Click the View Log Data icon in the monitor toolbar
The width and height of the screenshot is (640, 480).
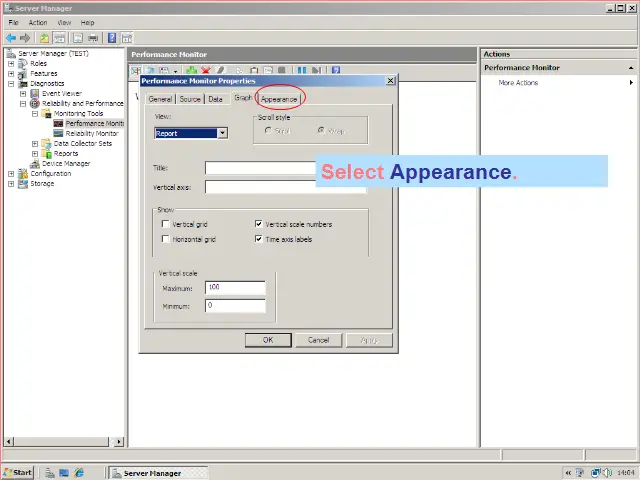click(x=150, y=70)
